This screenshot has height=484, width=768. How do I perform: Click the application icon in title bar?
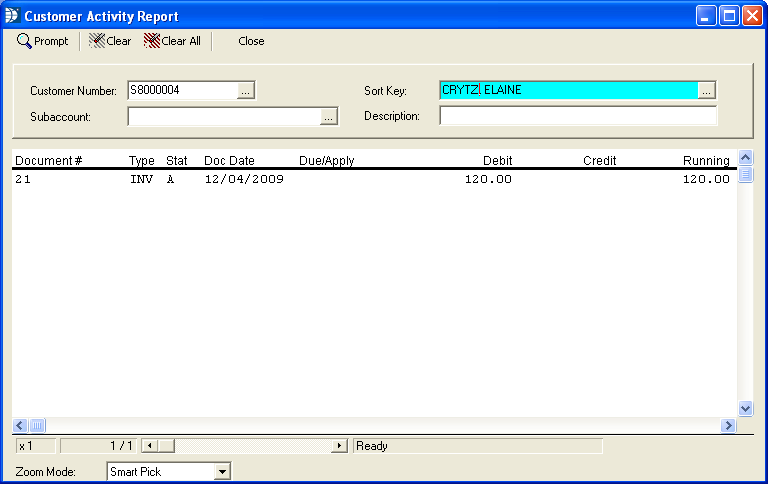pos(12,16)
